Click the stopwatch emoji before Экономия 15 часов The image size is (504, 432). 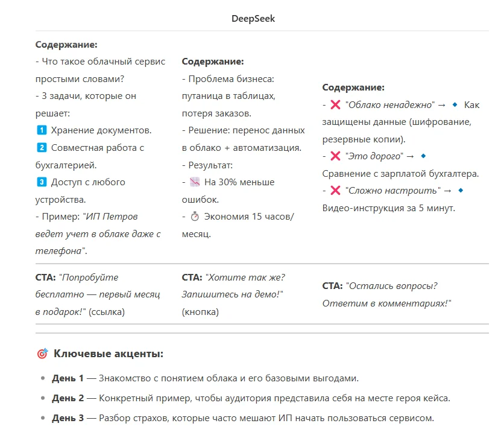click(194, 217)
